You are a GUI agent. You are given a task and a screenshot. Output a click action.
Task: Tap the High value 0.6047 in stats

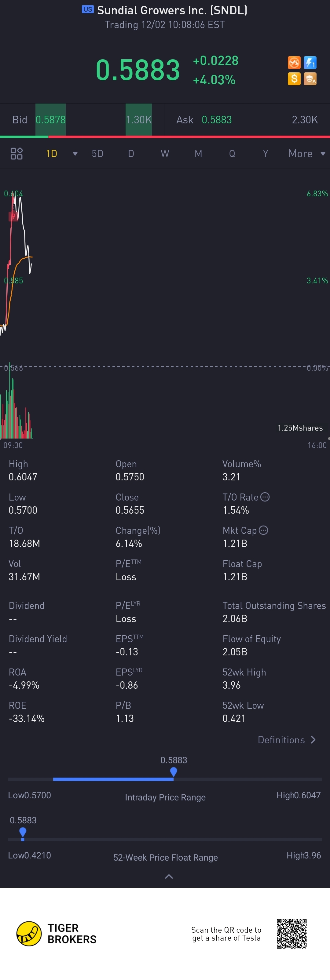point(23,477)
